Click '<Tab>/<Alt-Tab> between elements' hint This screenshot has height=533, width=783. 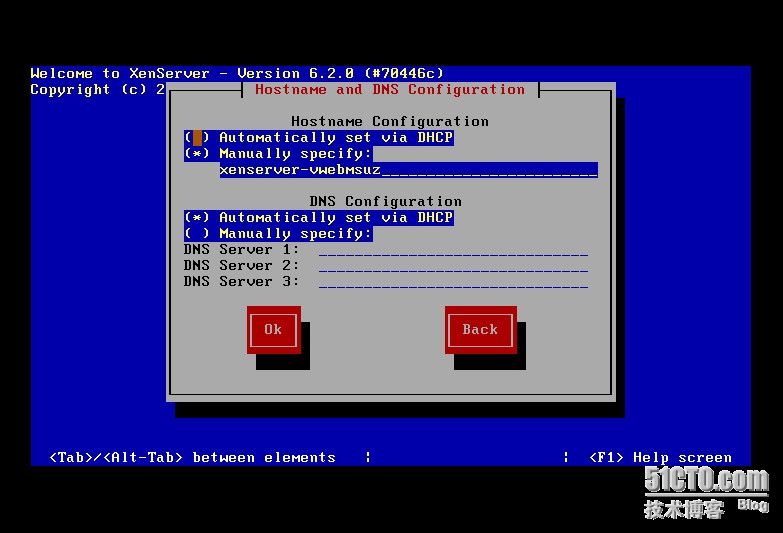pos(192,457)
